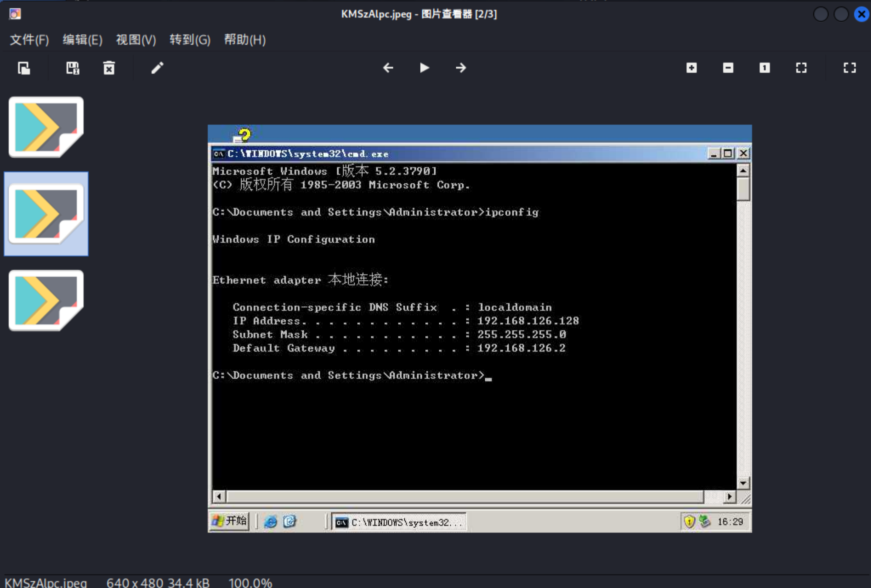Start the slideshow with the play button
Screen dimensions: 871x588
(424, 68)
